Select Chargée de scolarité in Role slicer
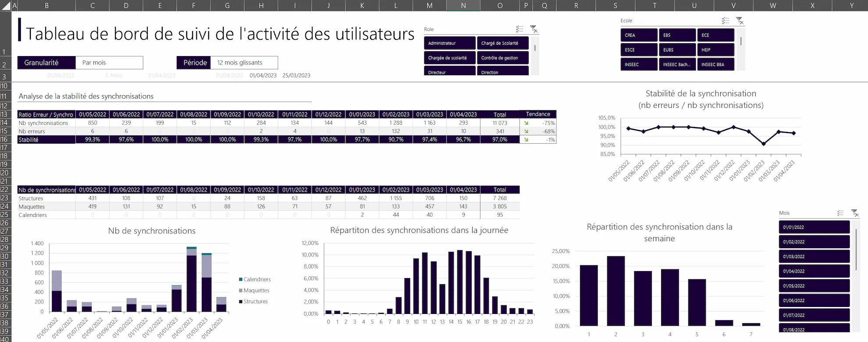This screenshot has height=342, width=868. pyautogui.click(x=450, y=58)
